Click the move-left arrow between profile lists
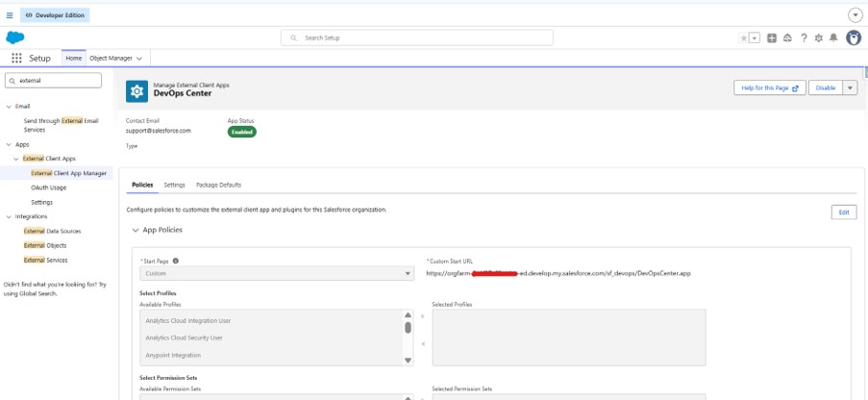 [x=423, y=344]
